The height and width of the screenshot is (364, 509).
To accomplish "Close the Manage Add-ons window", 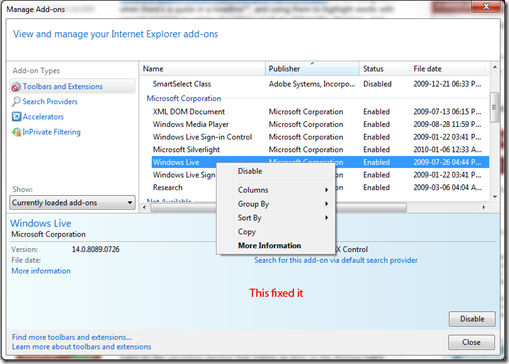I will point(486,6).
